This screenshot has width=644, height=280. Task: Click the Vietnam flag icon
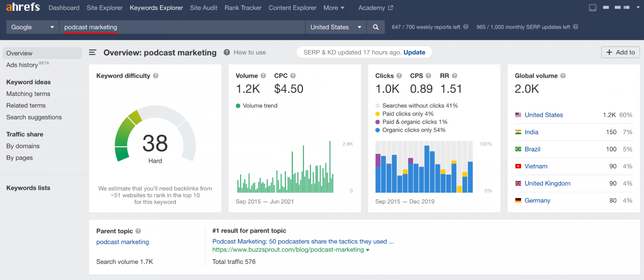(x=518, y=166)
